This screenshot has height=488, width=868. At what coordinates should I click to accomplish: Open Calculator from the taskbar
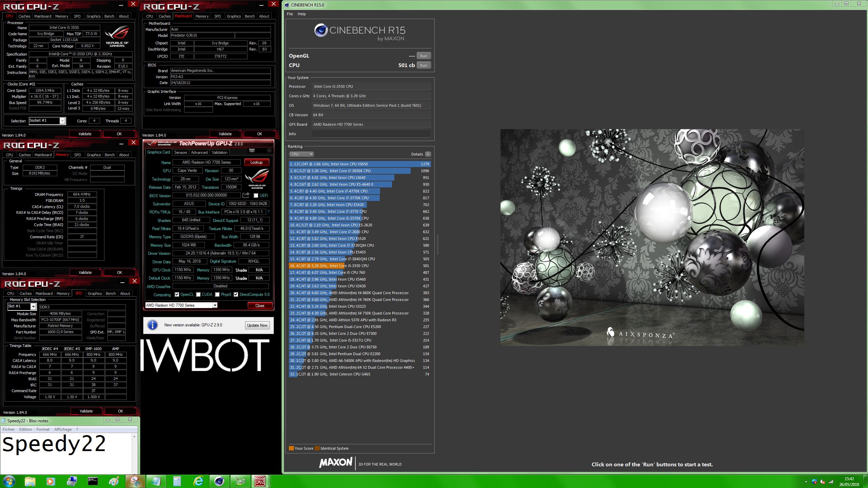tap(177, 481)
